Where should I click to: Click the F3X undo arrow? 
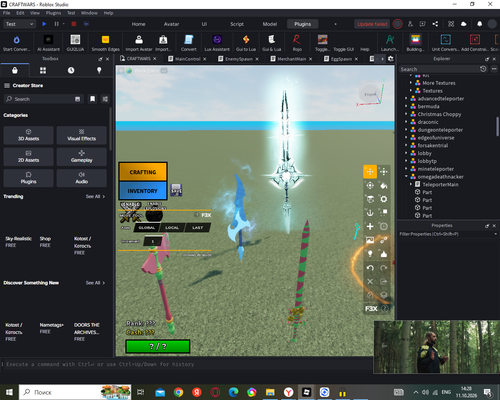[x=370, y=268]
